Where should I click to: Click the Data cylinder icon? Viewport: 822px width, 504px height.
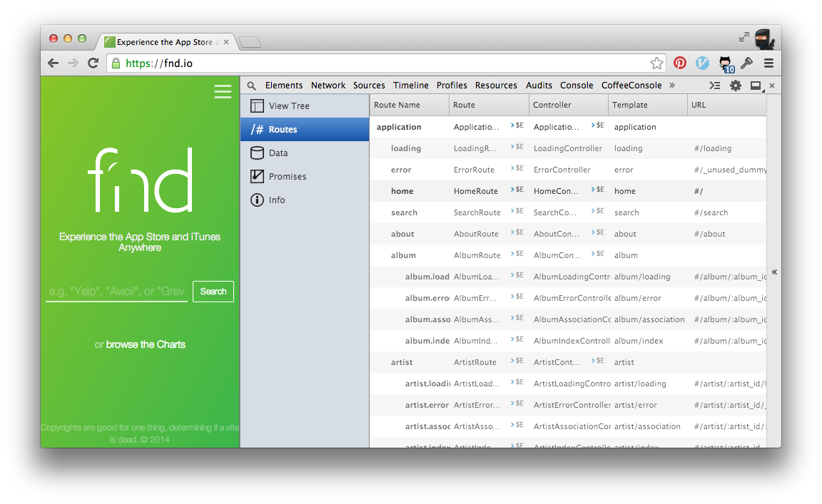[x=257, y=153]
